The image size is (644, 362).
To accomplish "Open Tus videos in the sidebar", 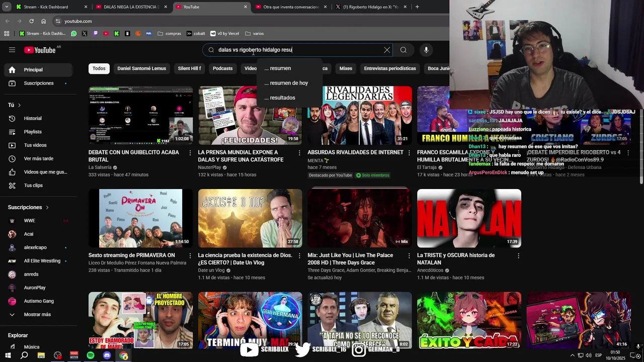I will tap(39, 145).
